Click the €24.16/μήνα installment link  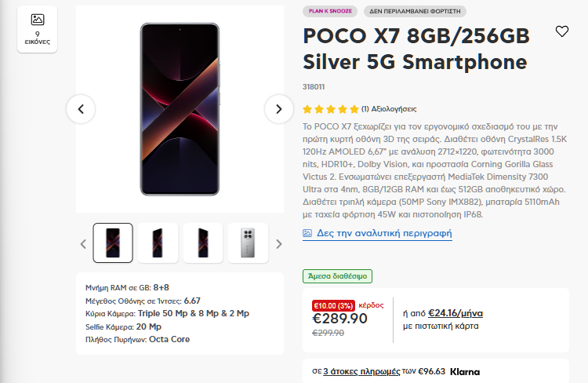coord(456,313)
